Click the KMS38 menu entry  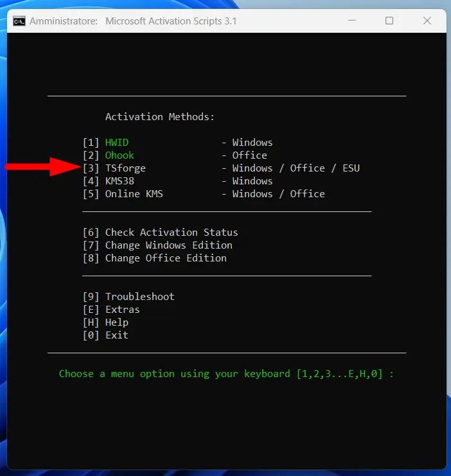click(119, 181)
